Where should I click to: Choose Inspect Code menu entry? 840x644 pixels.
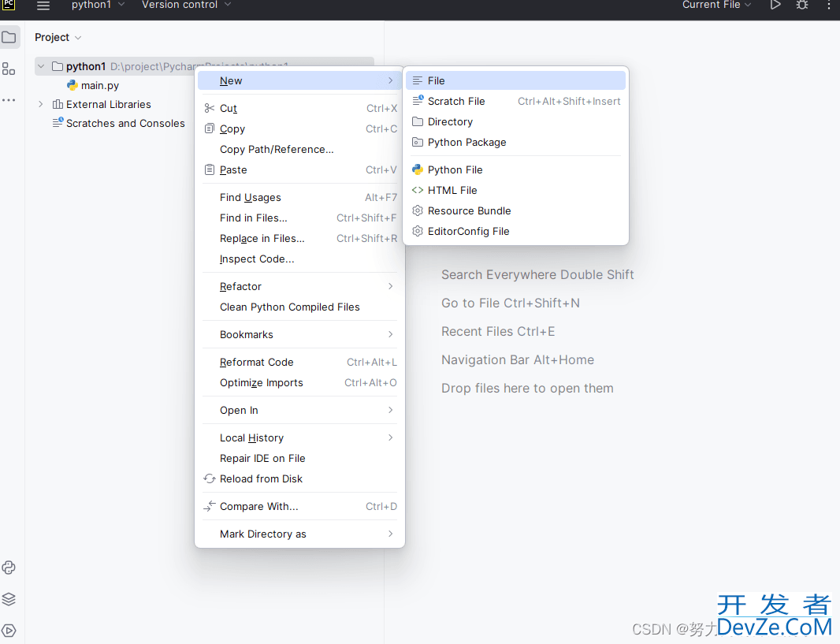(x=300, y=259)
